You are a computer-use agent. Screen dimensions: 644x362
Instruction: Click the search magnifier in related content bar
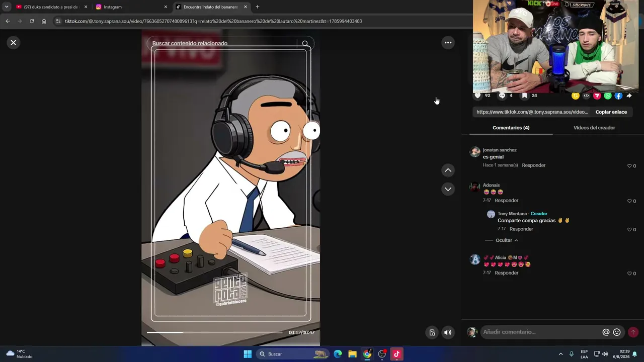pyautogui.click(x=305, y=44)
